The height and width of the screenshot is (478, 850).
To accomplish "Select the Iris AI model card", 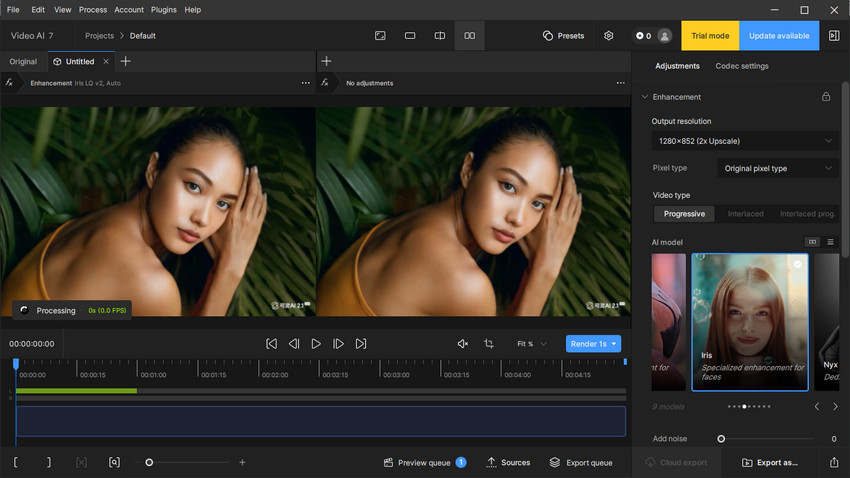I will pos(750,322).
